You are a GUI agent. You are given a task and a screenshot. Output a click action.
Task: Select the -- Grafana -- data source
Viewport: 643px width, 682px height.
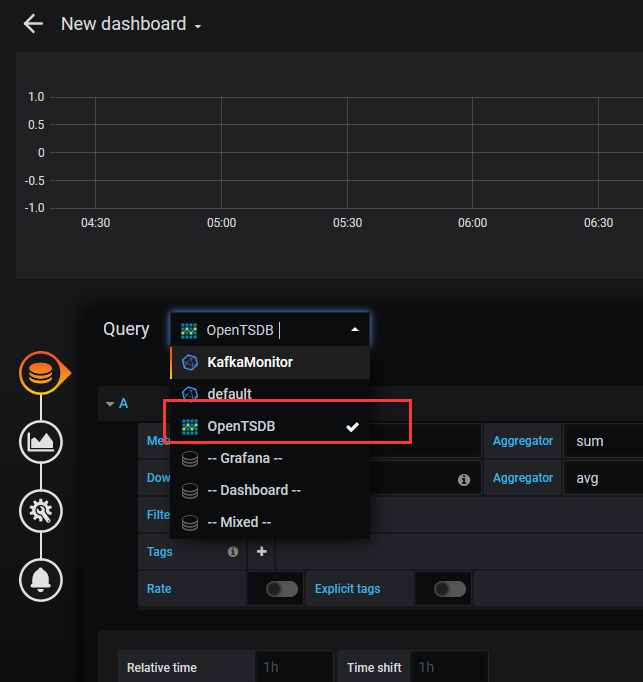(x=270, y=458)
